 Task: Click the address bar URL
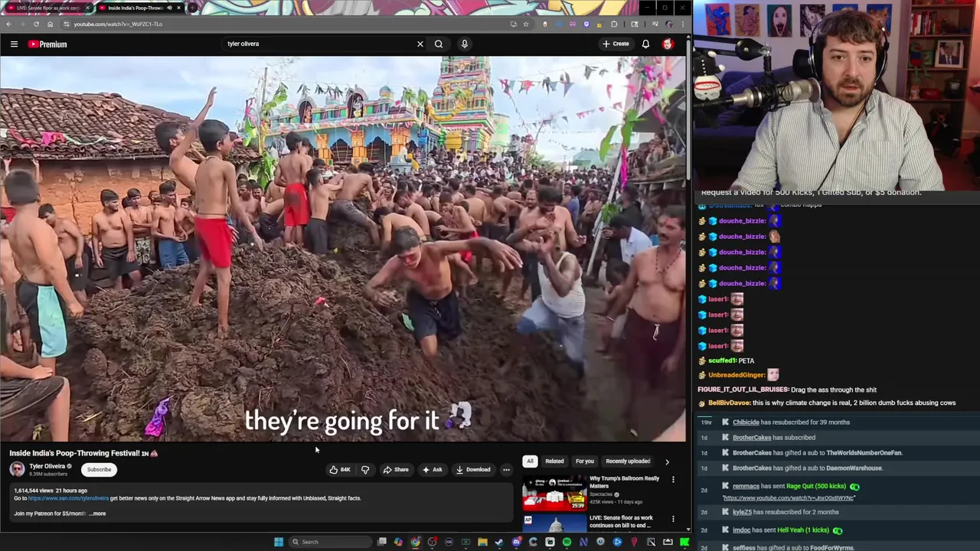118,24
